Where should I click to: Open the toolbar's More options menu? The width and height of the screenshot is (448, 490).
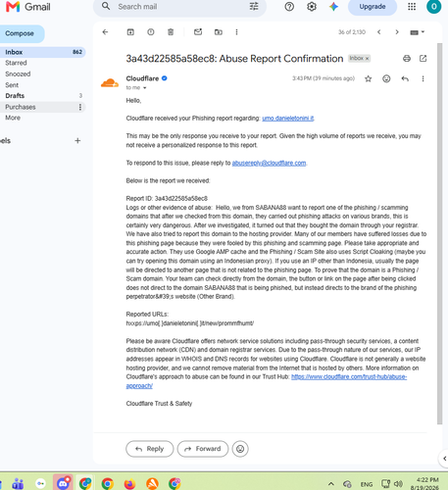[x=236, y=32]
